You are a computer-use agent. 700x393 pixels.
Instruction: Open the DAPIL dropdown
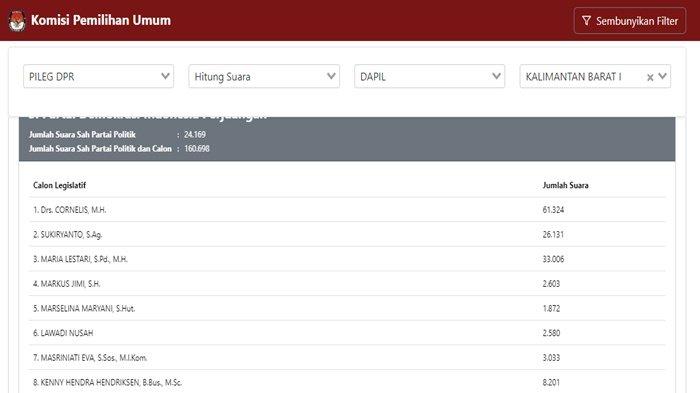(x=429, y=76)
